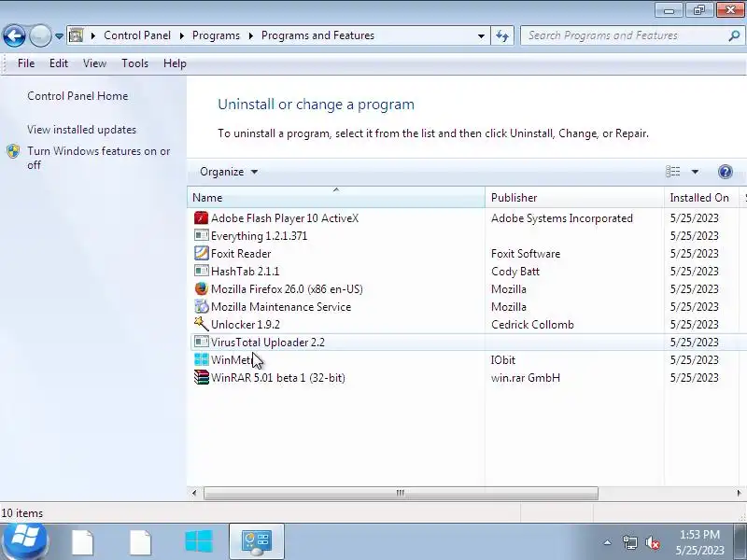This screenshot has width=747, height=560.
Task: Select the IObit publisher cell
Action: pyautogui.click(x=503, y=360)
